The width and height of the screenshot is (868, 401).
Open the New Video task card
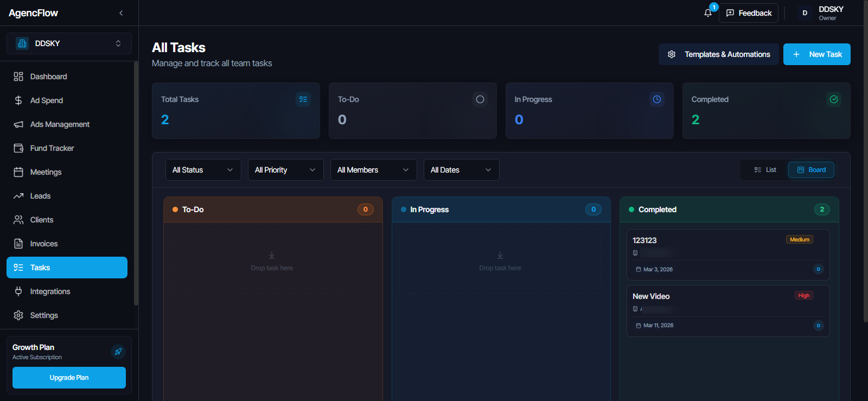(x=728, y=311)
